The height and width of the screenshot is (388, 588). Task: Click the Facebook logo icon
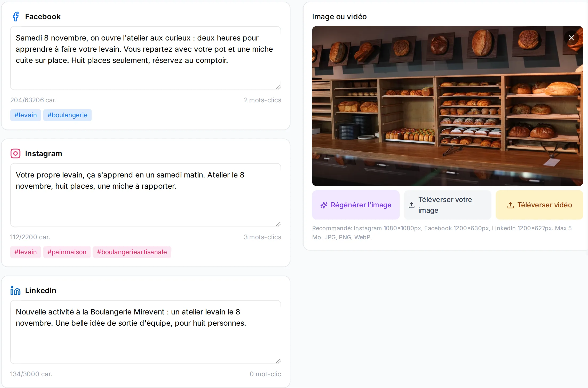pos(16,17)
